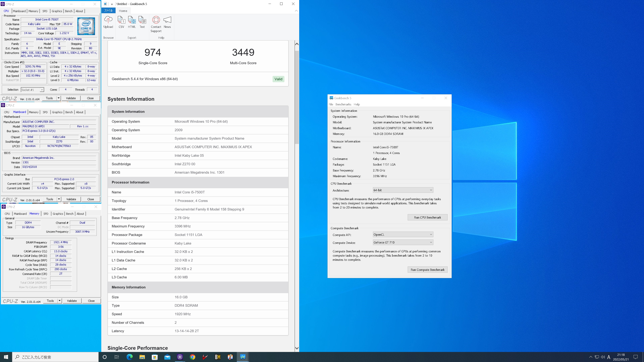The image size is (644, 362).
Task: Click the Windows Start button
Action: (6, 357)
